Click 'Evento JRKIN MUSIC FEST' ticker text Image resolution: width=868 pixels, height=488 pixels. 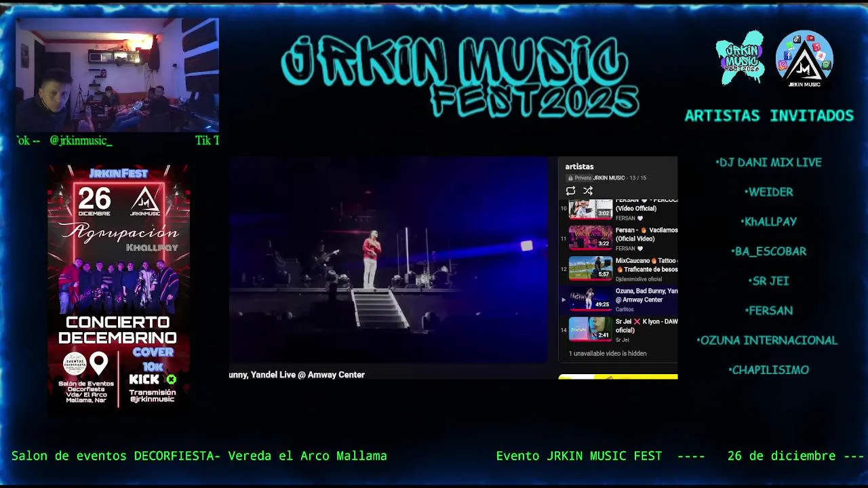[579, 456]
